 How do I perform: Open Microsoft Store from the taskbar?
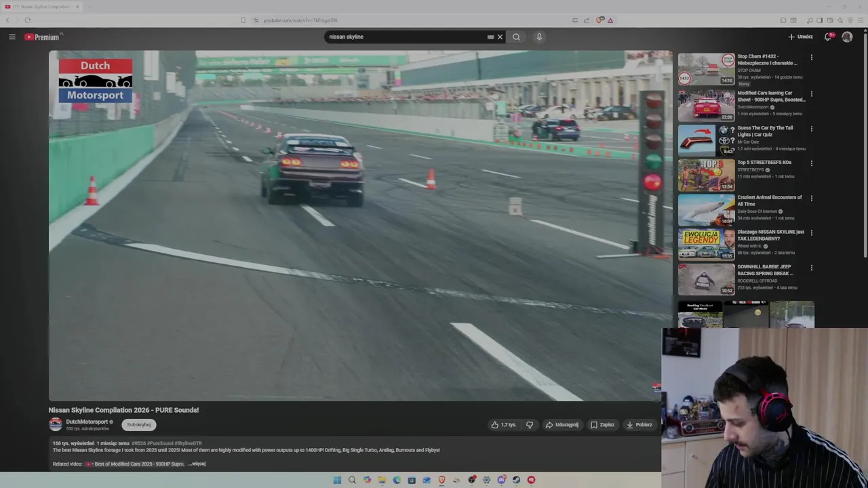pyautogui.click(x=412, y=480)
